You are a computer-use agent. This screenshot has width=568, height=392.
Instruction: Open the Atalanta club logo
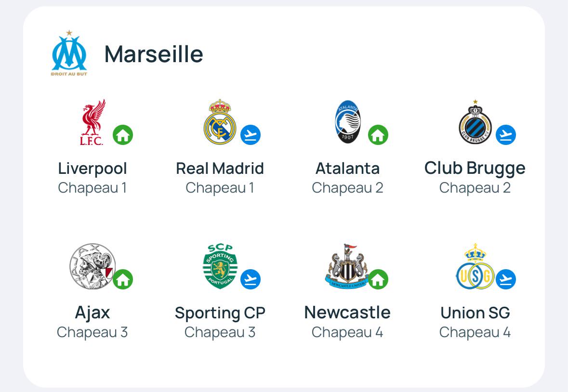pyautogui.click(x=348, y=122)
